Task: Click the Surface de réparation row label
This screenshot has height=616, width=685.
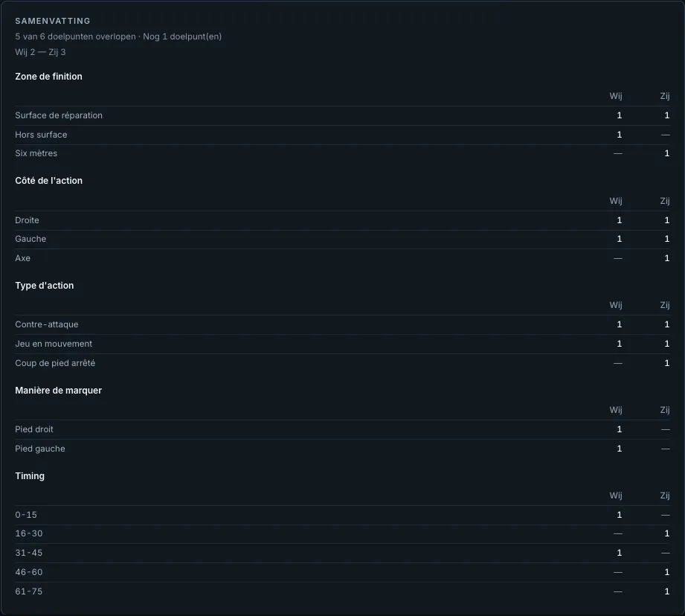Action: coord(59,115)
